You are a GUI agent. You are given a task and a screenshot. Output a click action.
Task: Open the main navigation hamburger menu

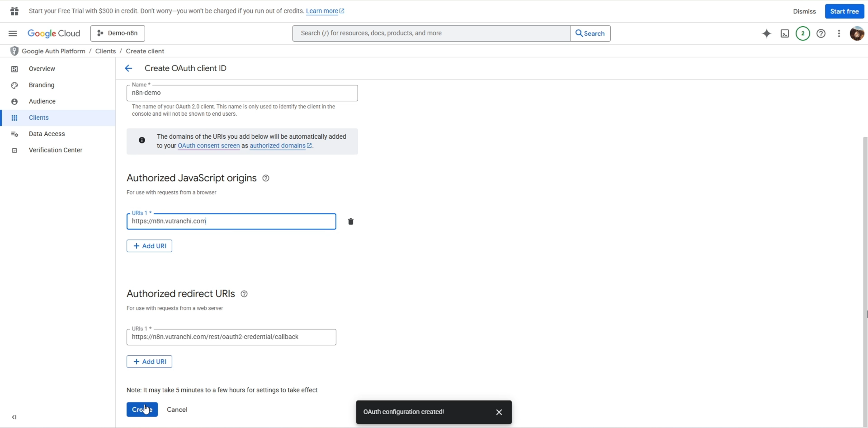(x=13, y=33)
